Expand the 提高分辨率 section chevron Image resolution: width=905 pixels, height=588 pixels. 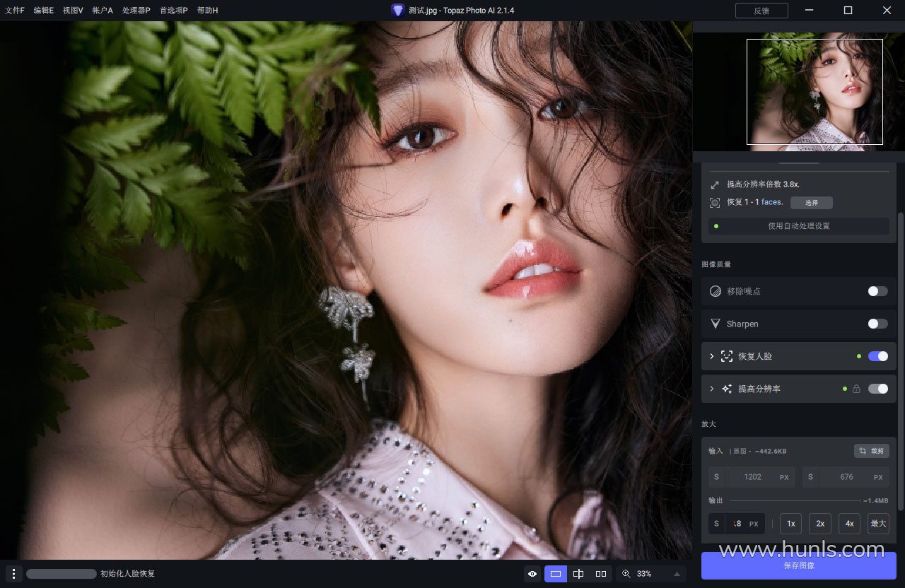[x=712, y=389]
